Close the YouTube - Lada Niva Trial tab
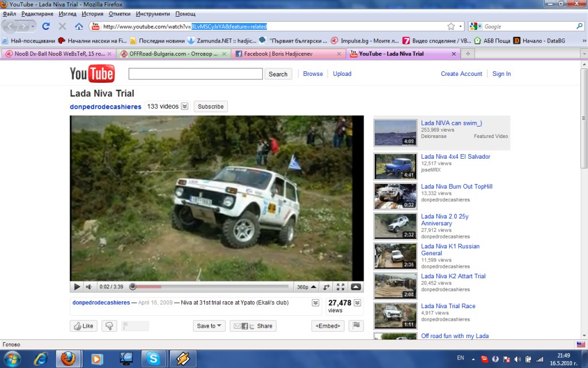 pyautogui.click(x=454, y=53)
